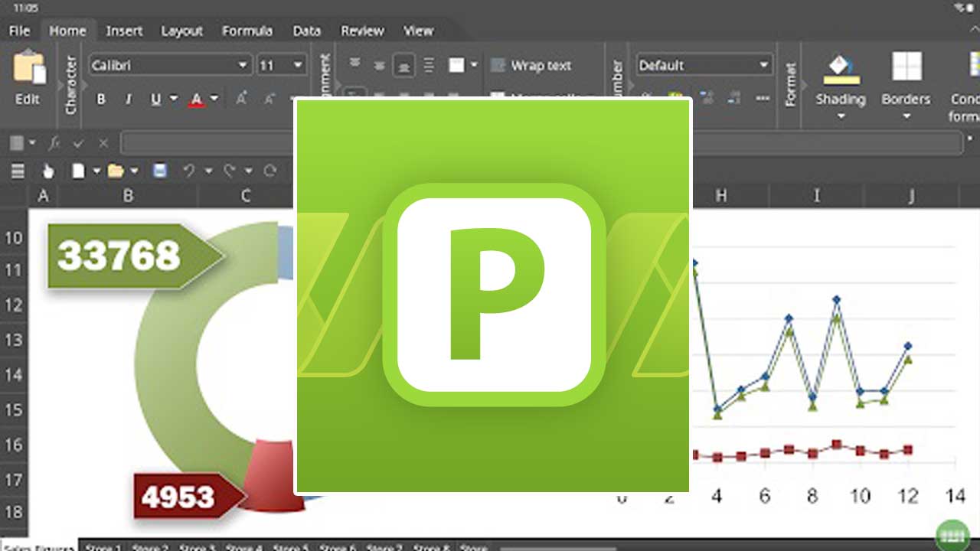Save the spreadsheet with the disk icon
The height and width of the screenshot is (551, 980).
pyautogui.click(x=160, y=171)
